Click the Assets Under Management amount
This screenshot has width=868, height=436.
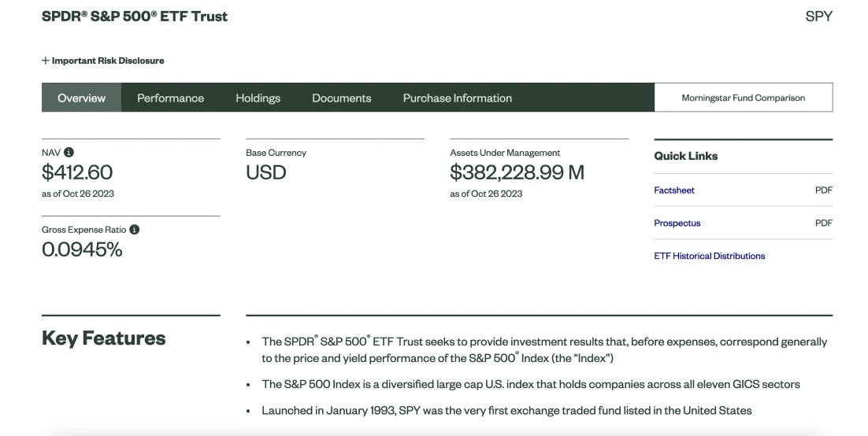(517, 172)
